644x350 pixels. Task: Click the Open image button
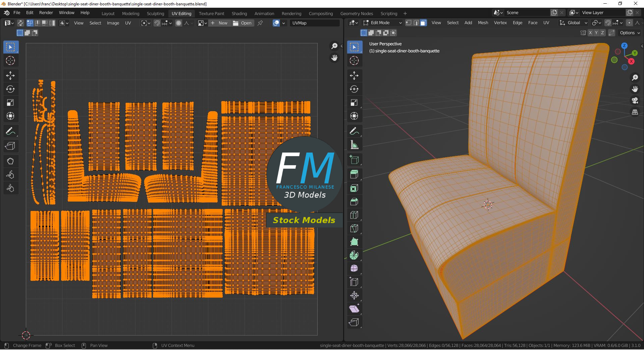[243, 23]
